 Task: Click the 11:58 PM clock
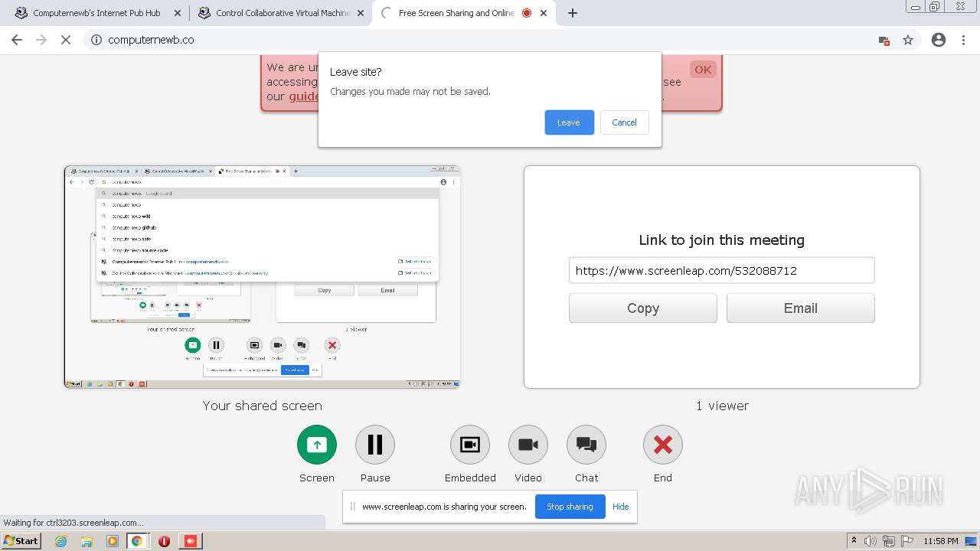[941, 541]
